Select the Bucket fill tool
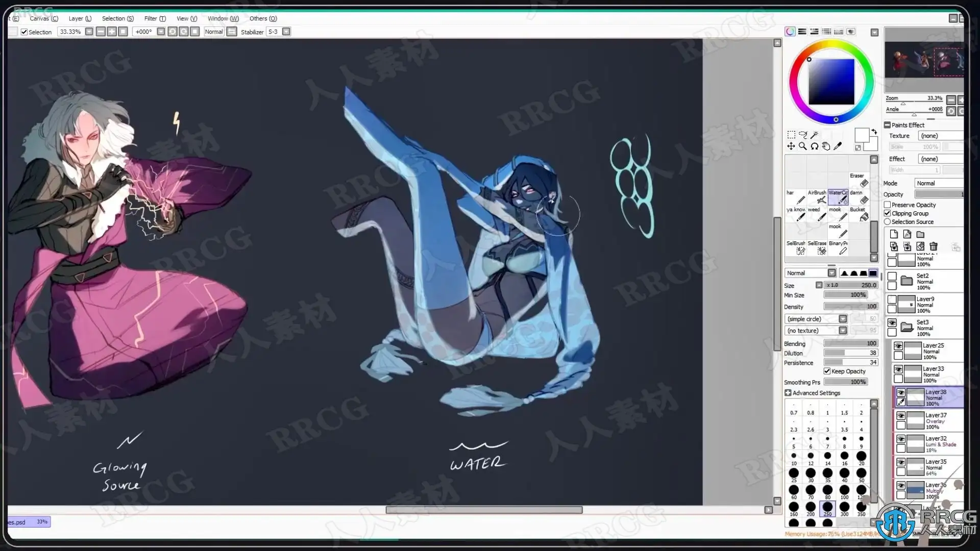The width and height of the screenshot is (980, 551). pyautogui.click(x=861, y=214)
